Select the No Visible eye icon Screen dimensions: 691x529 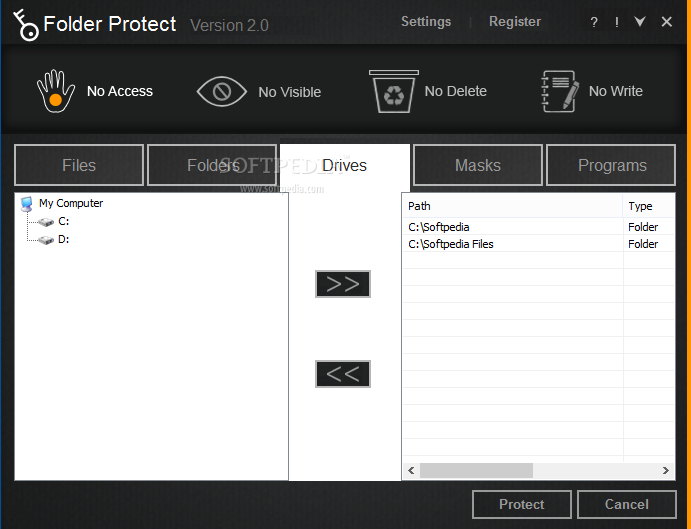pos(221,91)
